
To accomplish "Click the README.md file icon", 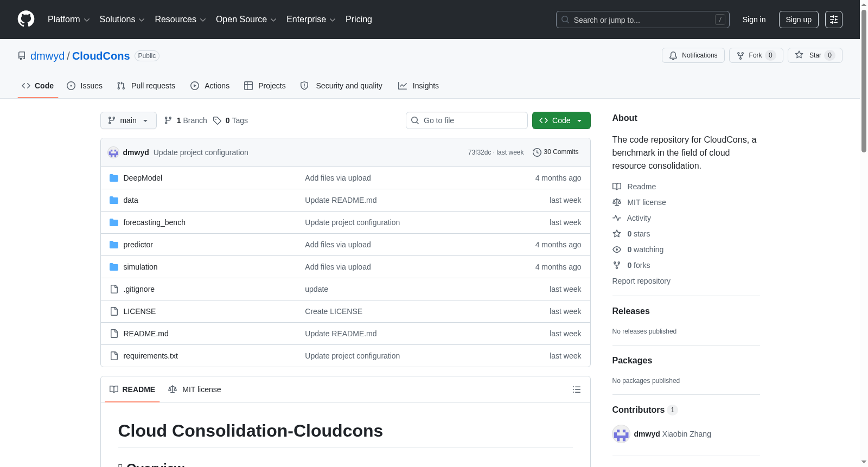I will pos(114,334).
